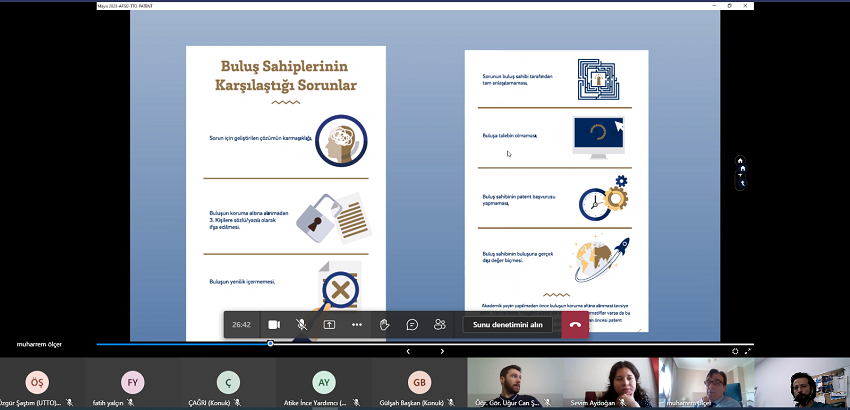Advance to the next slide arrow

(442, 352)
